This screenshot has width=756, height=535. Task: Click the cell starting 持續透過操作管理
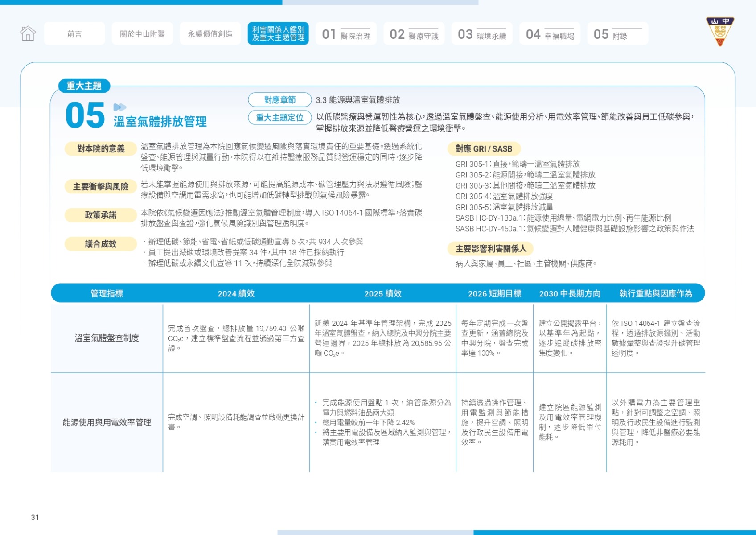point(495,422)
